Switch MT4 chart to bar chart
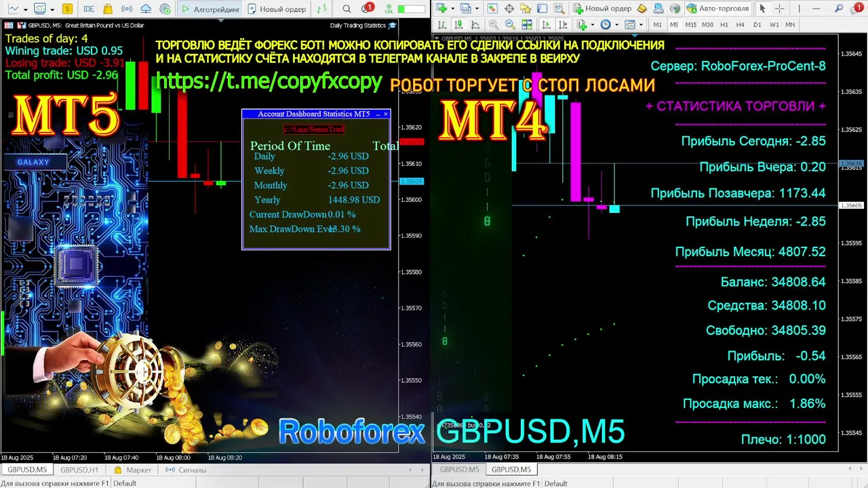Image resolution: width=868 pixels, height=488 pixels. tap(441, 24)
